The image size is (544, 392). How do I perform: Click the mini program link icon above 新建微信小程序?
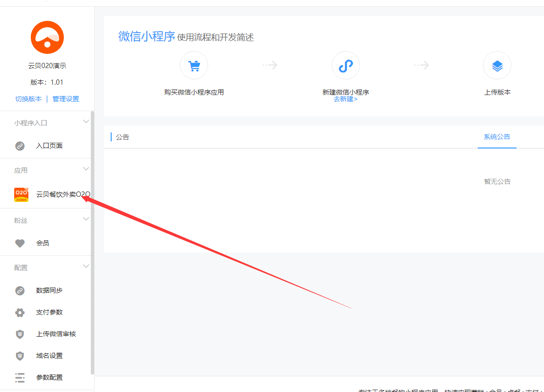click(345, 65)
